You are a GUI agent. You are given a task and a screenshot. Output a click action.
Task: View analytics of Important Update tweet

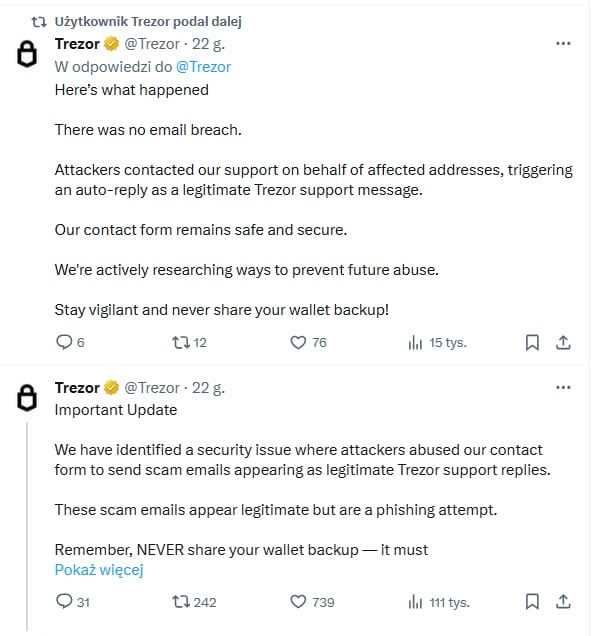point(415,601)
